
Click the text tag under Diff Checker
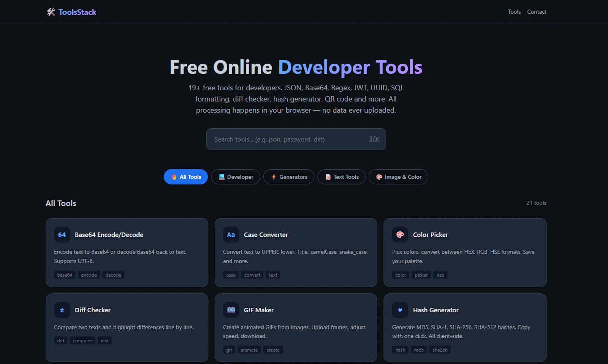[104, 340]
